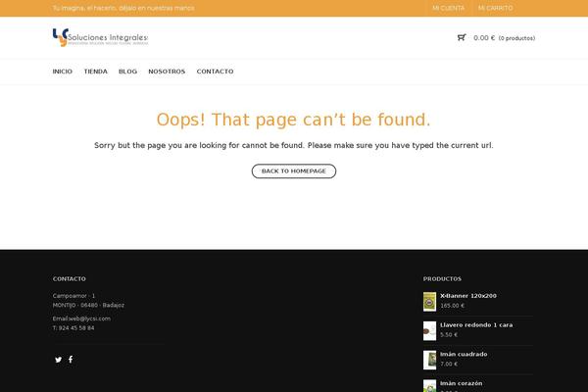Open the Imán corazón product thumbnail

[430, 386]
